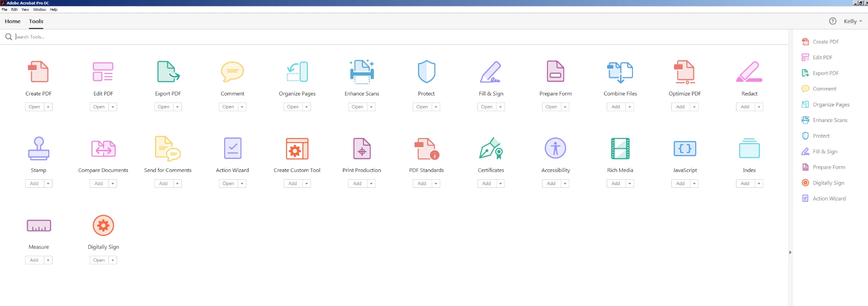Click the Measure ruler icon
The image size is (868, 306).
[x=39, y=225]
